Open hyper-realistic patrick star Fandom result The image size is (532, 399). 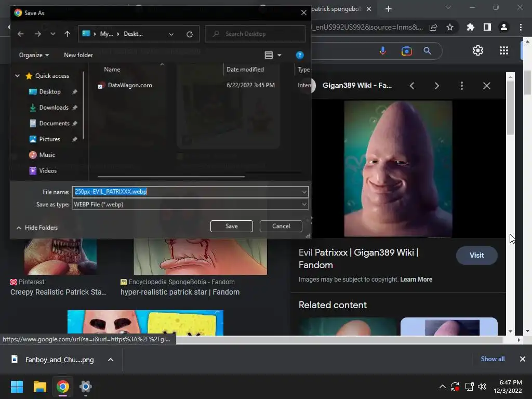pyautogui.click(x=180, y=292)
